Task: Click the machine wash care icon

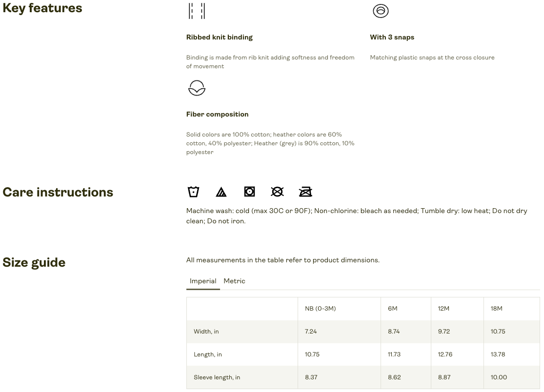Action: coord(193,192)
